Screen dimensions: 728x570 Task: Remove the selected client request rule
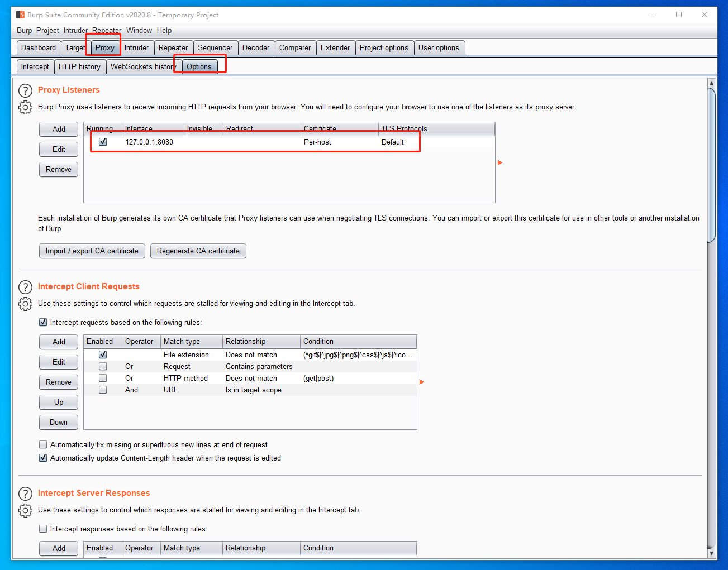[59, 382]
